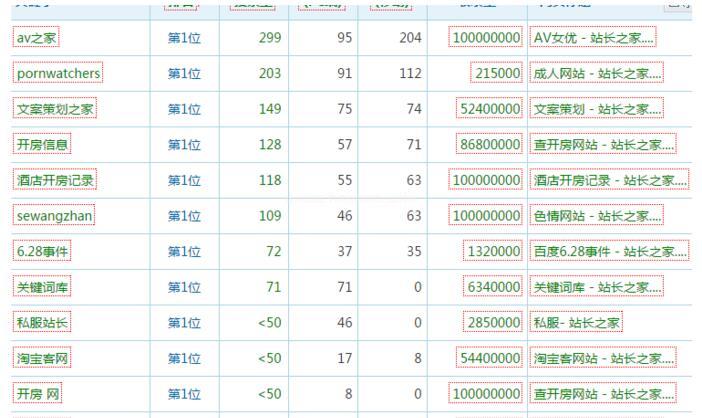Select the 淘宝客网 keyword link
This screenshot has width=702, height=418.
42,358
